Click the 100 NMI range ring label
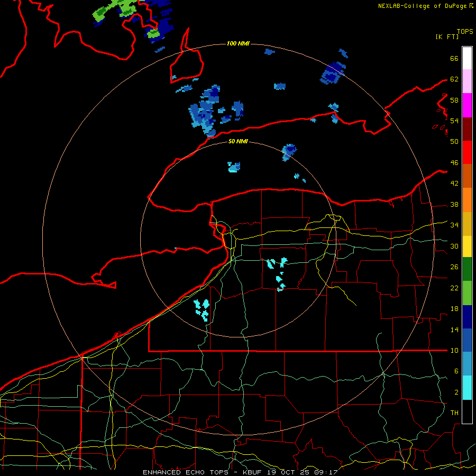476x476 pixels. [238, 43]
